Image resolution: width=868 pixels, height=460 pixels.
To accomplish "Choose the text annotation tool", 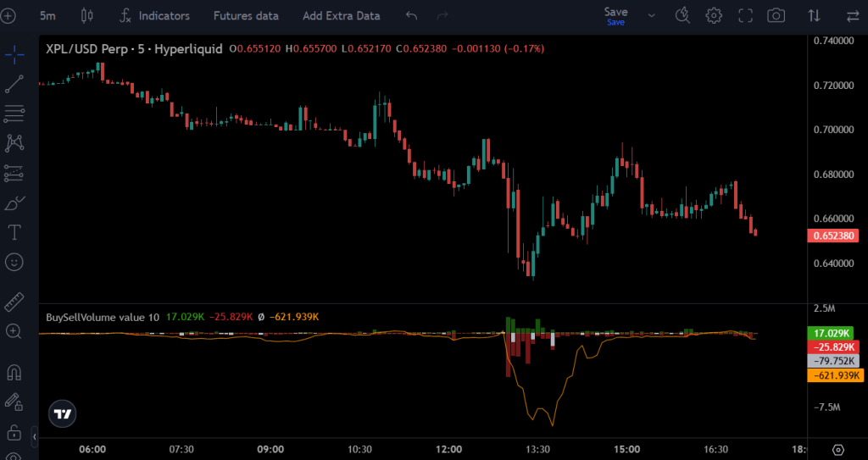I will pos(14,231).
